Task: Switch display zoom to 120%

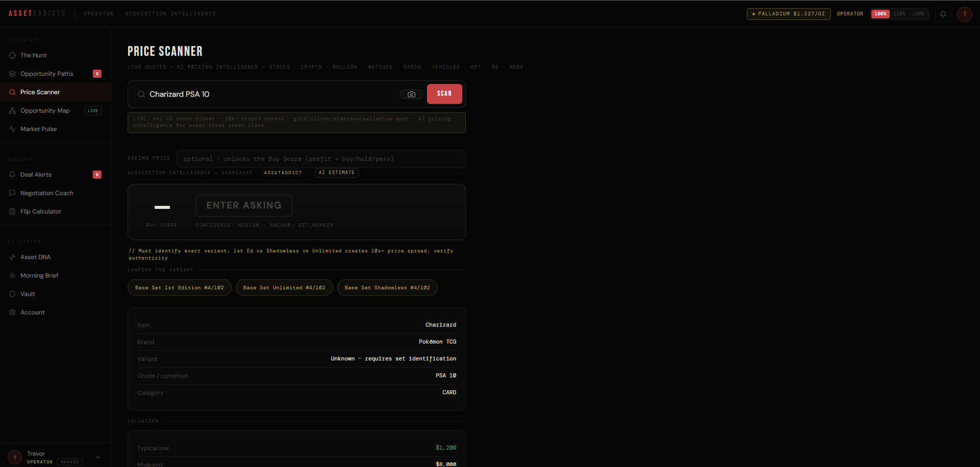Action: coord(900,14)
